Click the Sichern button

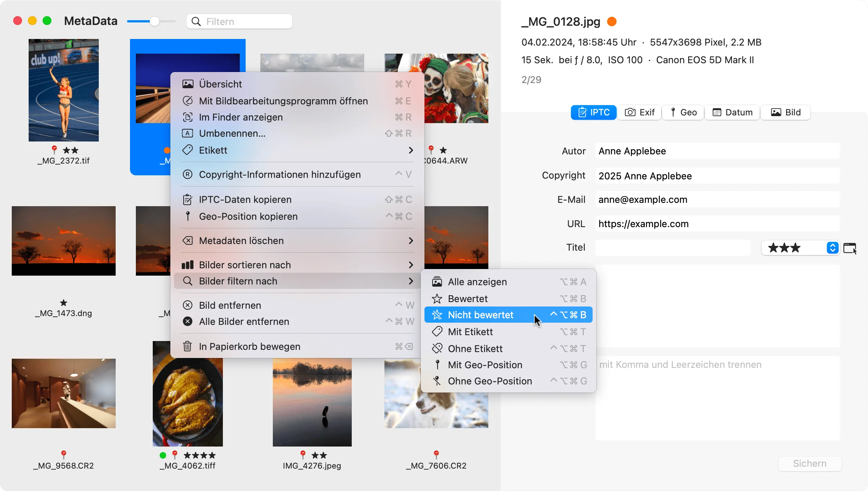[810, 463]
